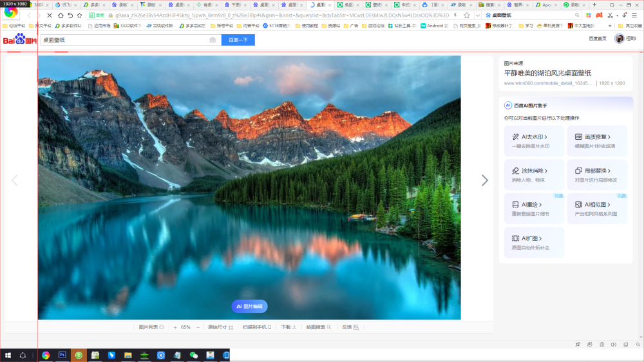Open 反馈 feedback
The width and height of the screenshot is (644, 362).
coord(350,327)
